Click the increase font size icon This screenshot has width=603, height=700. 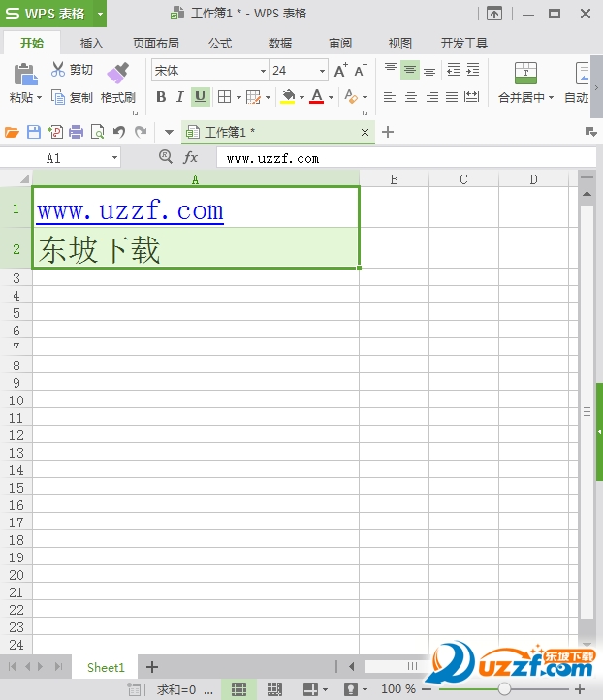pos(340,71)
